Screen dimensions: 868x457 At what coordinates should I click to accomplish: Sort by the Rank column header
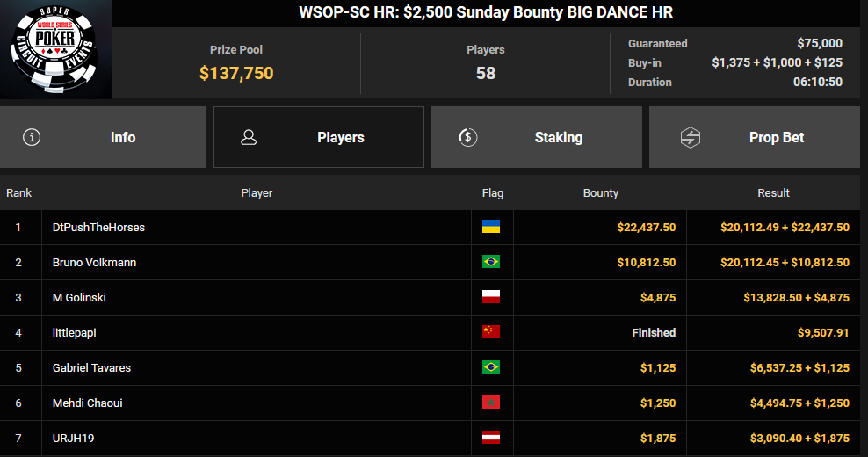(x=19, y=192)
